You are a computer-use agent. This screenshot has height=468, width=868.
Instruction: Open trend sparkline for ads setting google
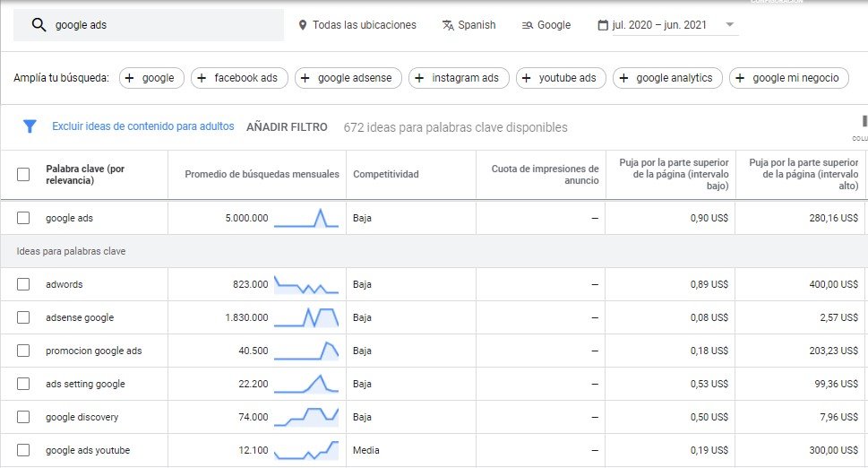(306, 384)
